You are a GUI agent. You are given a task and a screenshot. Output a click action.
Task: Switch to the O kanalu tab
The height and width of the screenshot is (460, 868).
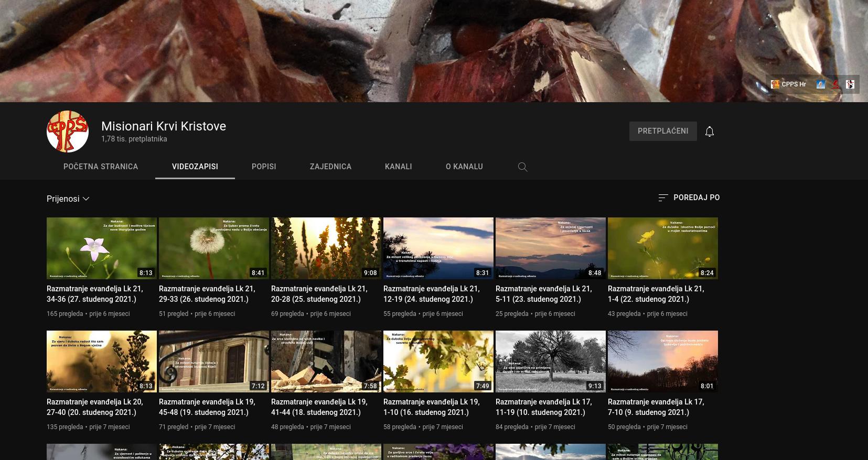(x=464, y=167)
